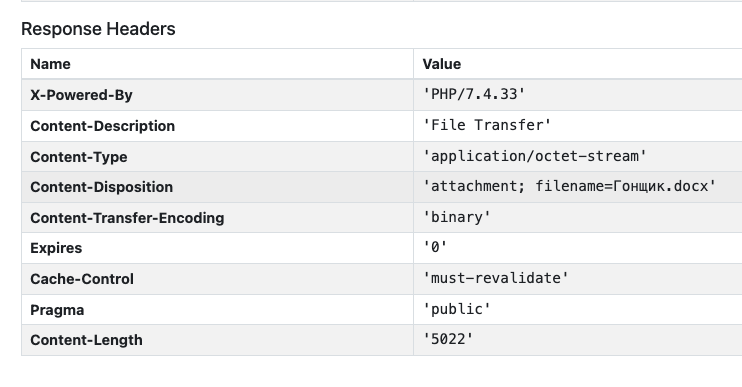Screen dimensions: 742x387
Task: Click the Cache-Control header name
Action: [x=82, y=279]
